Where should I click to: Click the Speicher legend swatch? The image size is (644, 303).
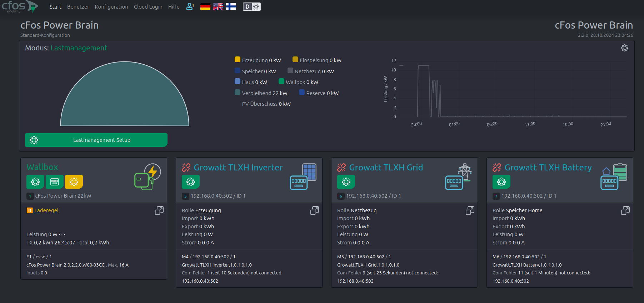click(x=238, y=70)
